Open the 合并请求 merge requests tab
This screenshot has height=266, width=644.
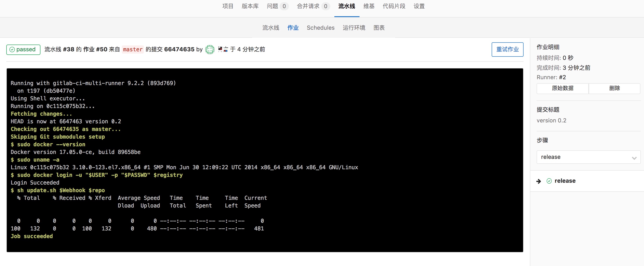(308, 6)
